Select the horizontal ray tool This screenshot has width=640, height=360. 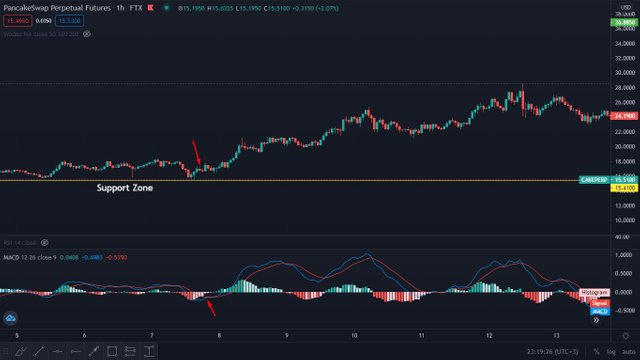point(76,351)
